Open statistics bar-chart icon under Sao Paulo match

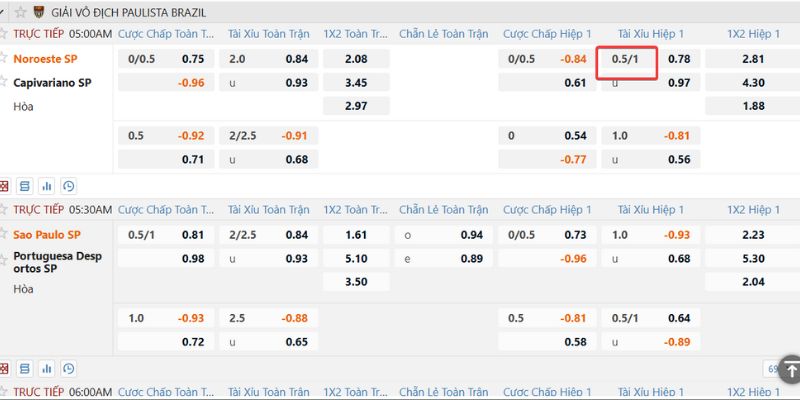46,368
